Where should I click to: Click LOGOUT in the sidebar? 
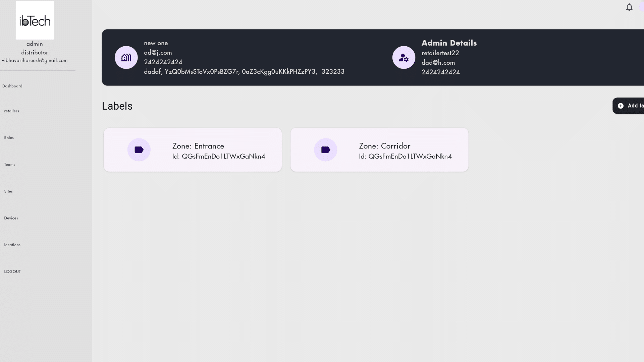(12, 272)
